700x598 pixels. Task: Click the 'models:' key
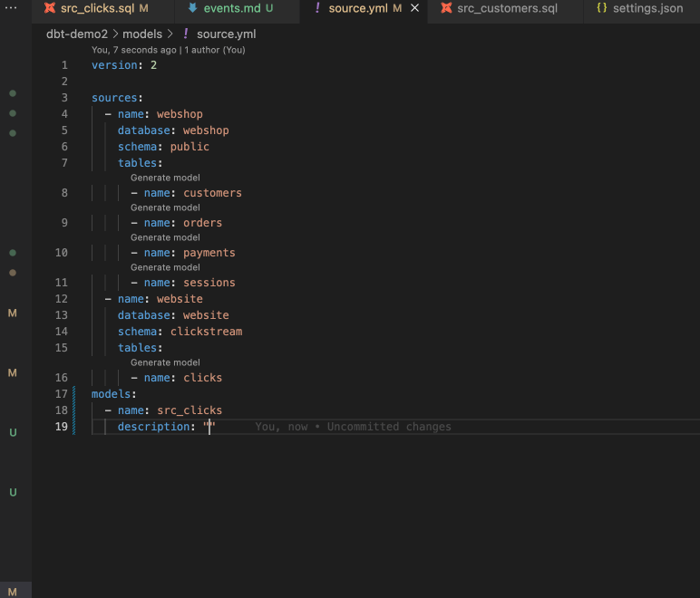pos(114,394)
